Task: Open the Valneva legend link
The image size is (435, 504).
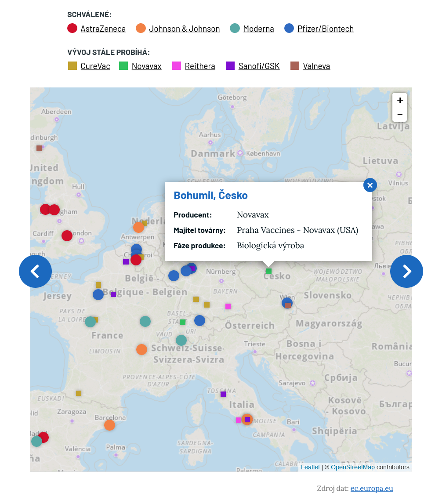Action: 316,66
